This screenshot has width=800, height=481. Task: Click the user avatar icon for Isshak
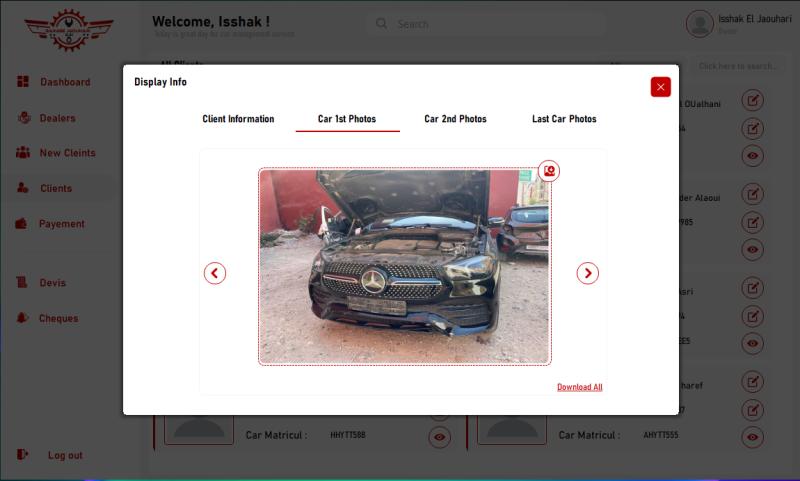click(699, 23)
